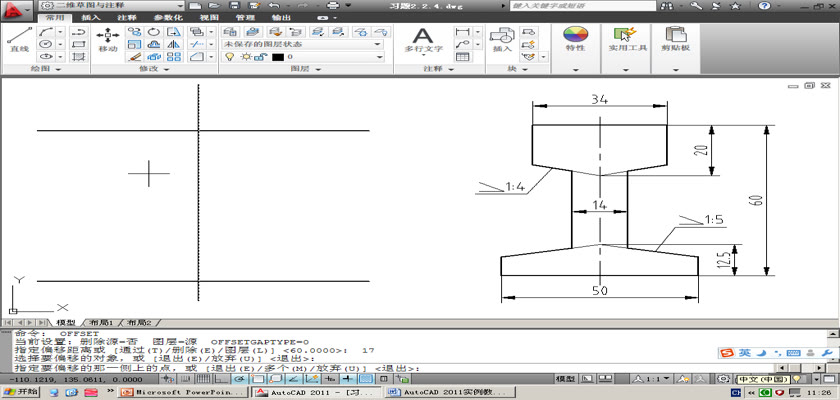Open the Arc tool dropdown arrow
The height and width of the screenshot is (400, 840).
point(60,32)
